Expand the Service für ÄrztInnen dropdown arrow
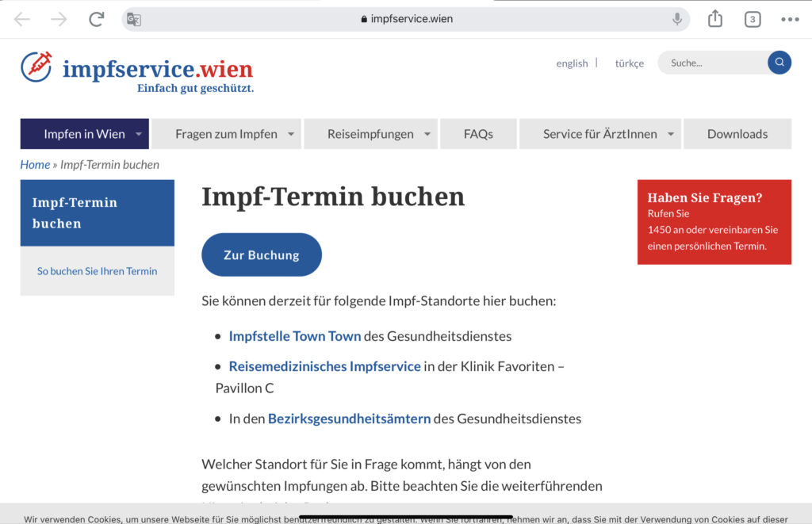The image size is (812, 524). [671, 134]
